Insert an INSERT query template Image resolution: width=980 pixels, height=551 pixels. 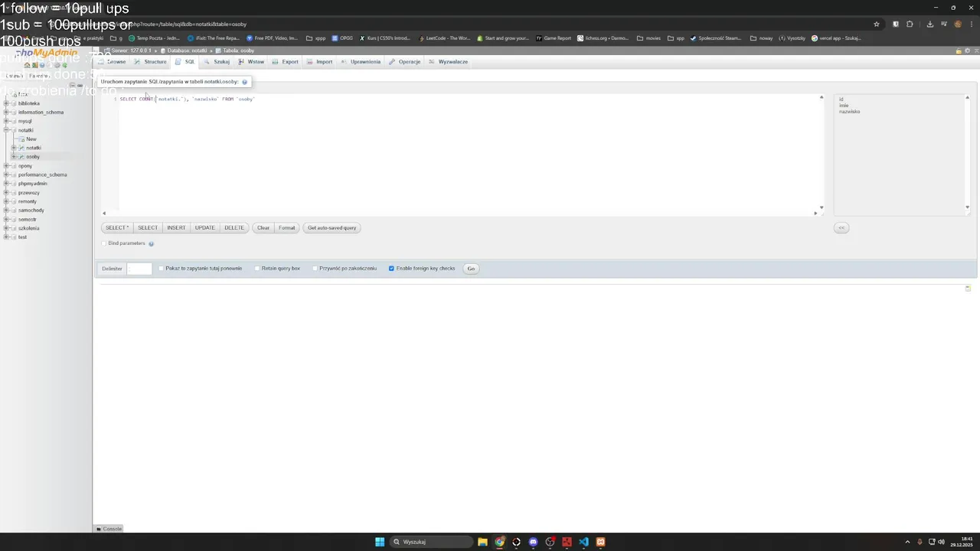pos(176,227)
